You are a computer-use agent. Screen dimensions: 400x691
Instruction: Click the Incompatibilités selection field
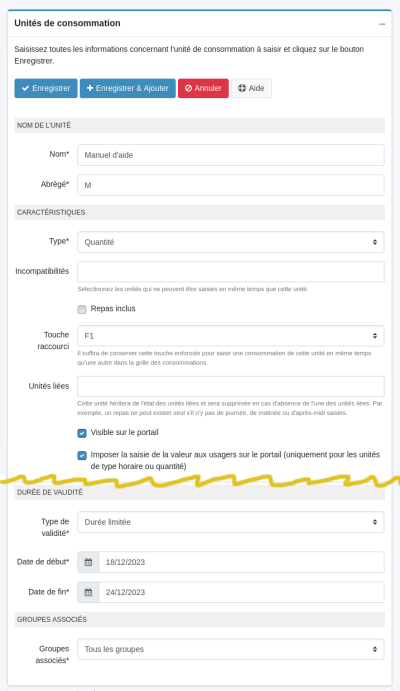231,271
